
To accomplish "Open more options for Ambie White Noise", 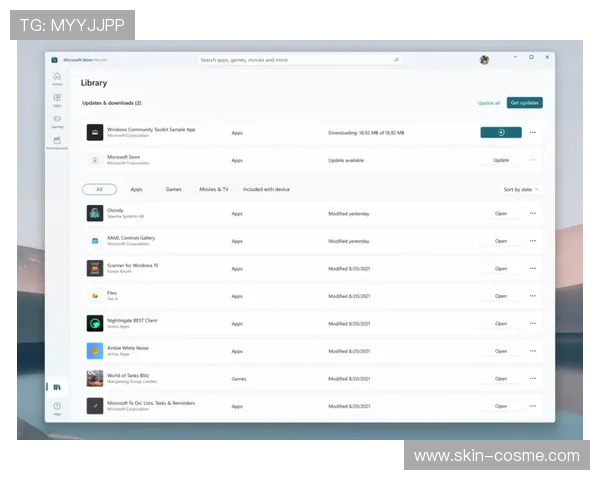I will pyautogui.click(x=533, y=351).
